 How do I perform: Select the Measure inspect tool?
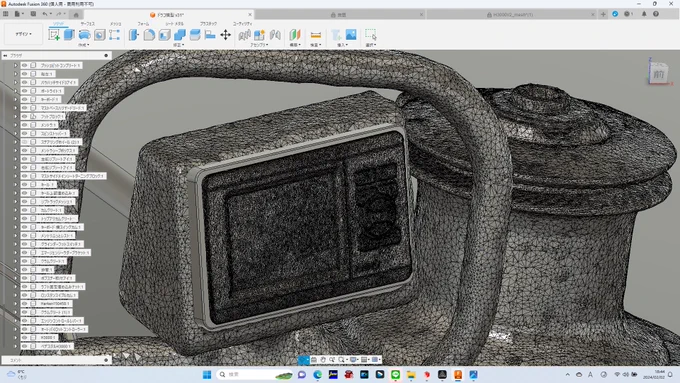coord(316,35)
